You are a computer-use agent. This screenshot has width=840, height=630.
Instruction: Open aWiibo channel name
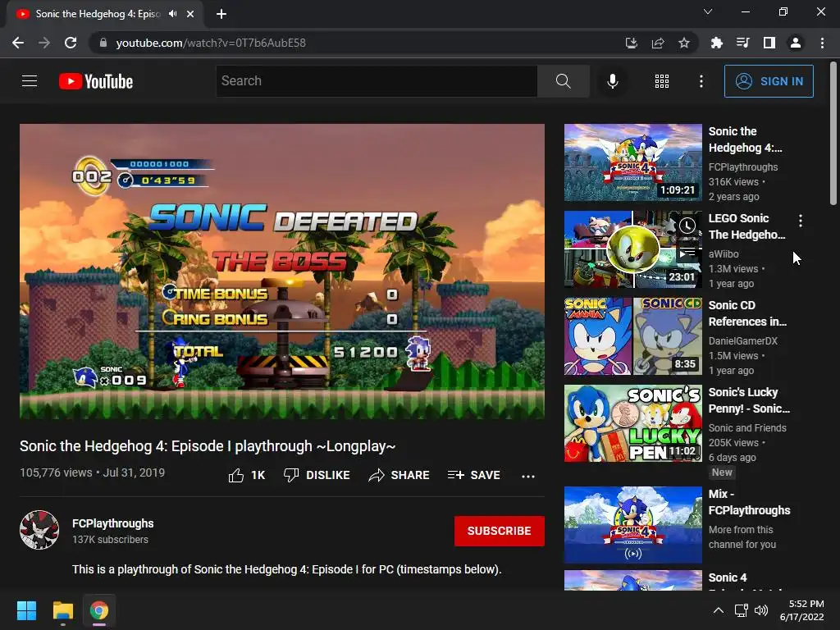click(724, 254)
